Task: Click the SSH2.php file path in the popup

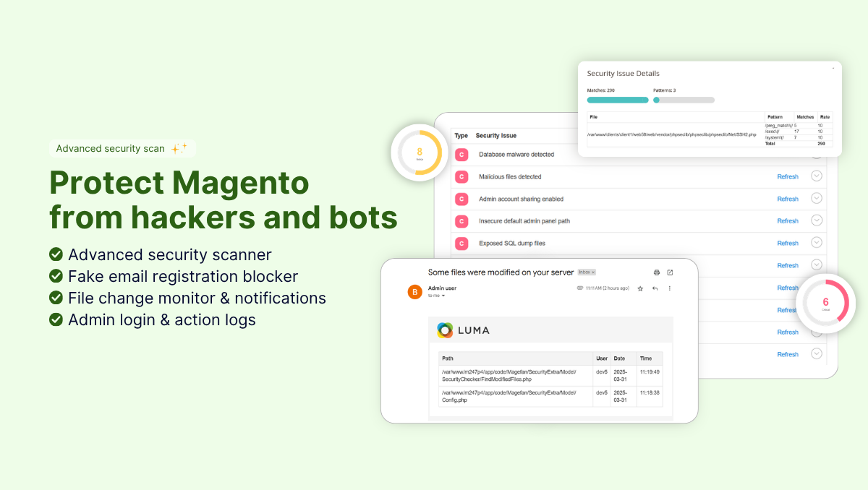Action: click(672, 134)
